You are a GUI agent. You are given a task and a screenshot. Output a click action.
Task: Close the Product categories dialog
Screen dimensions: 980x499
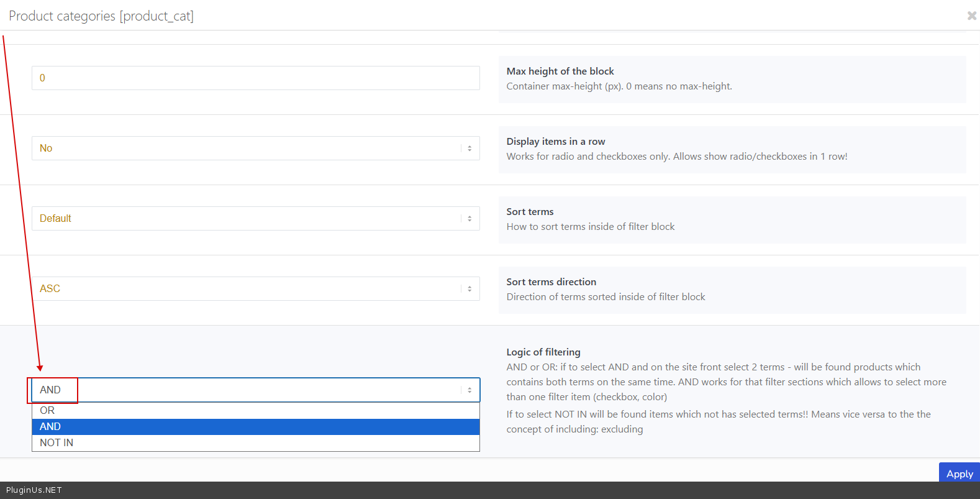coord(971,16)
